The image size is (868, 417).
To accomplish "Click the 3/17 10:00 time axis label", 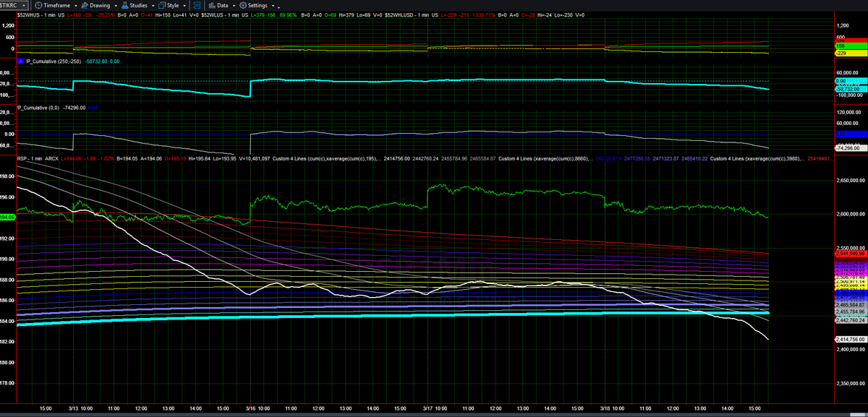I will 433,409.
